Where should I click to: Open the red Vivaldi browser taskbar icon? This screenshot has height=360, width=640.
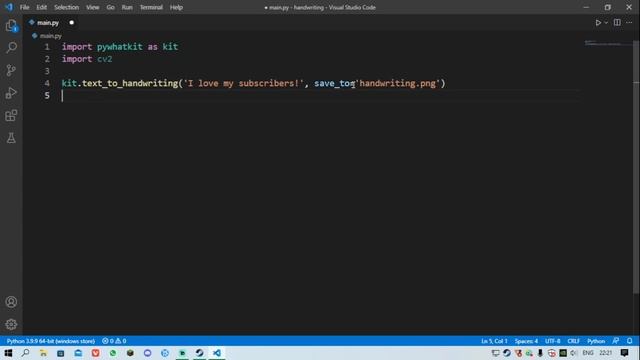pyautogui.click(x=96, y=353)
